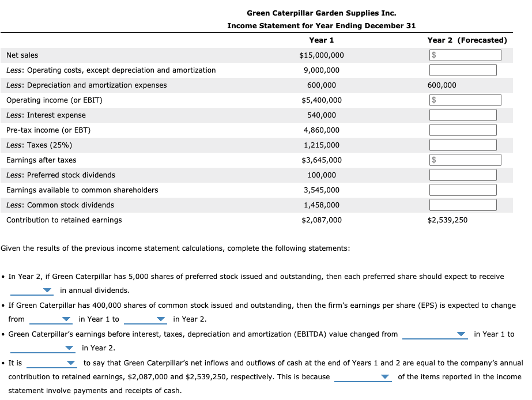532x400 pixels.
Task: Click the Pre-tax income forecast field
Action: (x=462, y=129)
